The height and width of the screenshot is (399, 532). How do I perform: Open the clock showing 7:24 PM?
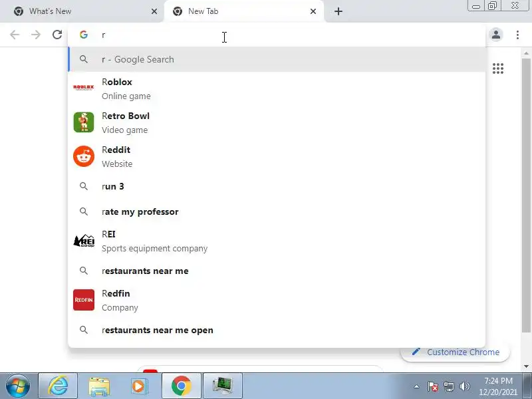[x=498, y=386]
